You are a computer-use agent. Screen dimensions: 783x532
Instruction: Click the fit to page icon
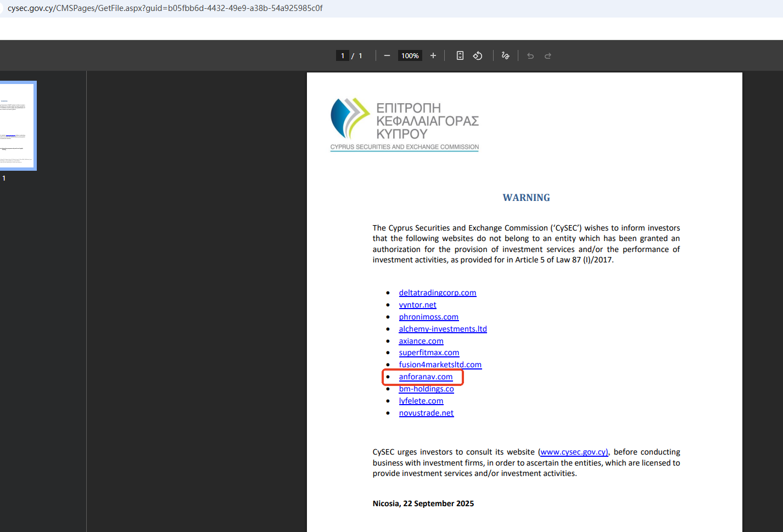(x=460, y=55)
